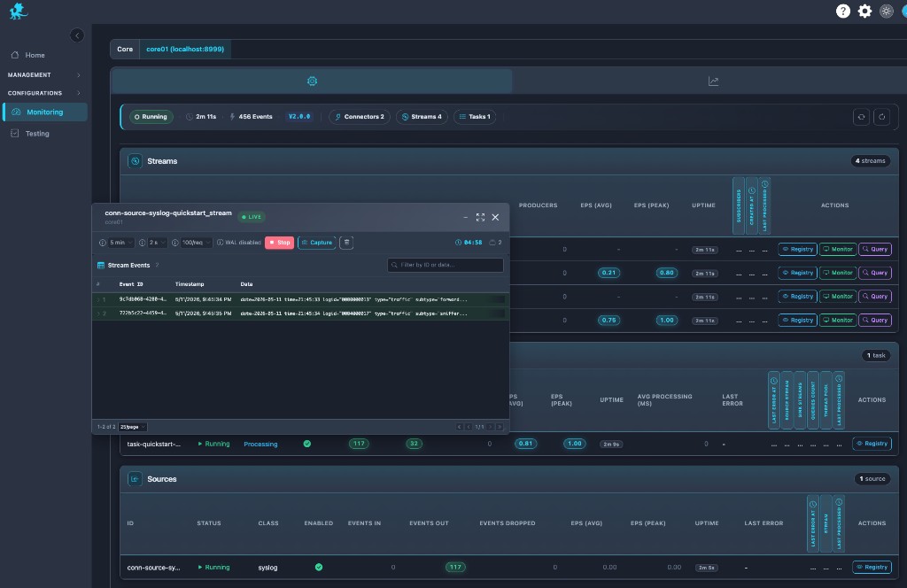This screenshot has height=588, width=907.
Task: Open Testing in the sidebar
Action: coord(37,134)
